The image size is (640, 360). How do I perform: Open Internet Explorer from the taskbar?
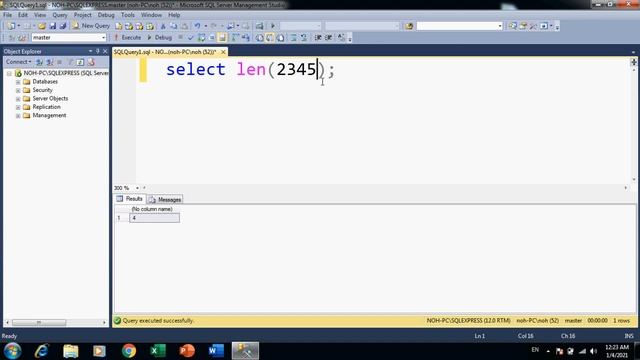tap(42, 351)
